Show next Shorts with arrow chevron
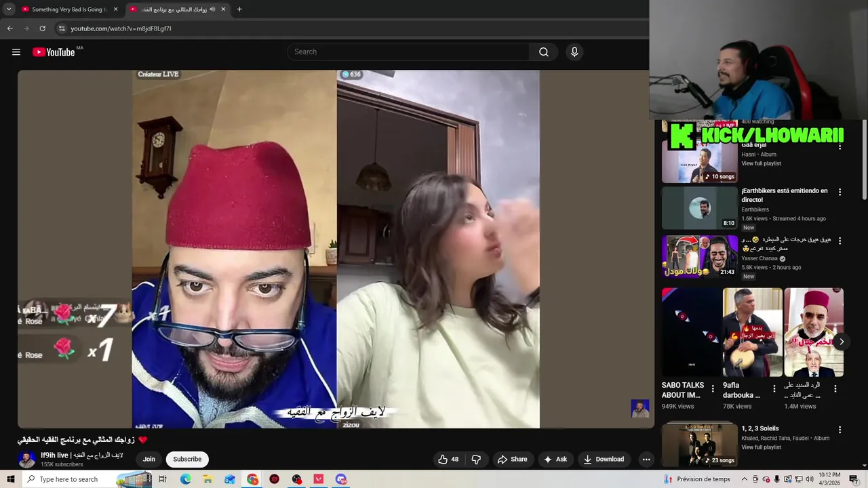The height and width of the screenshot is (488, 868). click(841, 342)
